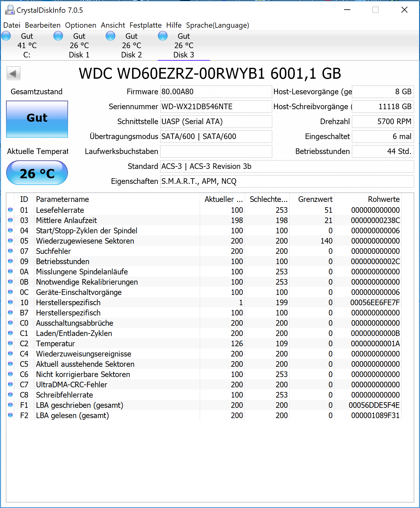420x508 pixels.
Task: Click the Seriennummer field WD-WX21DB546NTE
Action: 216,107
